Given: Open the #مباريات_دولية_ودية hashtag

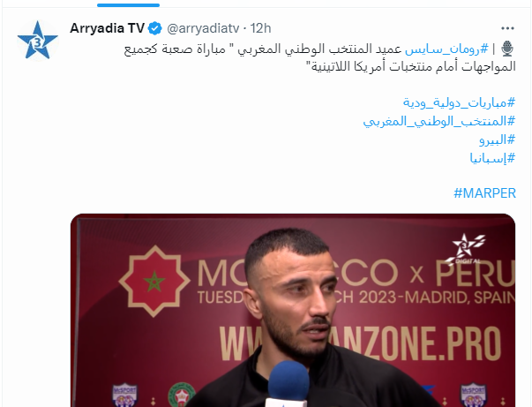Looking at the screenshot, I should 459,102.
